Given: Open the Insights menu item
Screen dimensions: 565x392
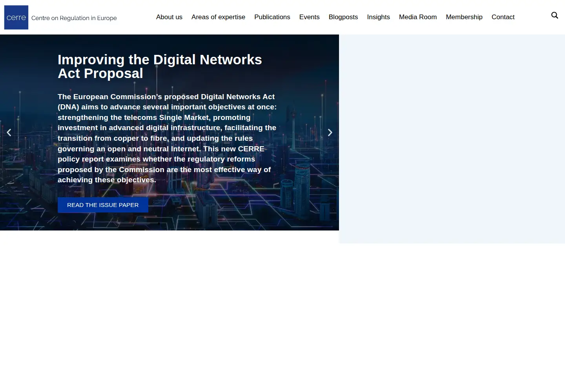Looking at the screenshot, I should pos(378,17).
